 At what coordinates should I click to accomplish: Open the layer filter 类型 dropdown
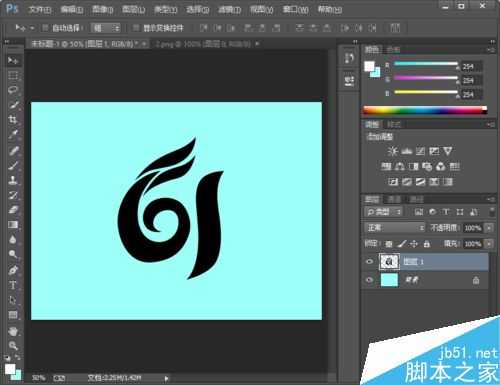coord(383,212)
